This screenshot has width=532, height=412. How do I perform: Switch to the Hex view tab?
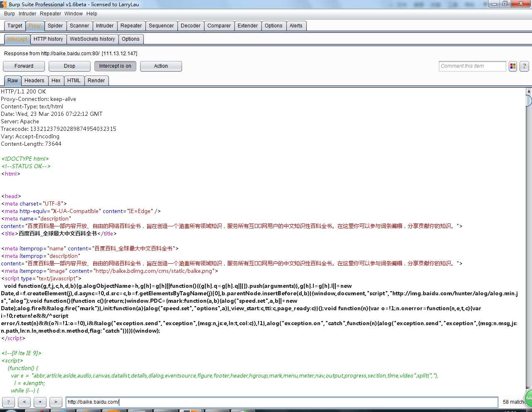click(56, 81)
